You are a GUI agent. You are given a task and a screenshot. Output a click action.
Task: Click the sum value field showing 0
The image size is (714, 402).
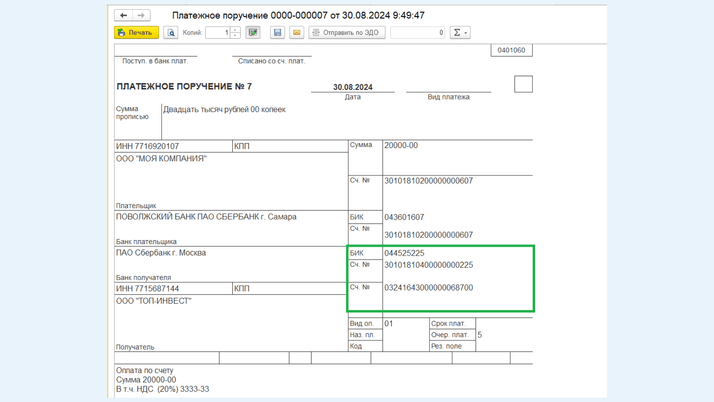pyautogui.click(x=418, y=32)
